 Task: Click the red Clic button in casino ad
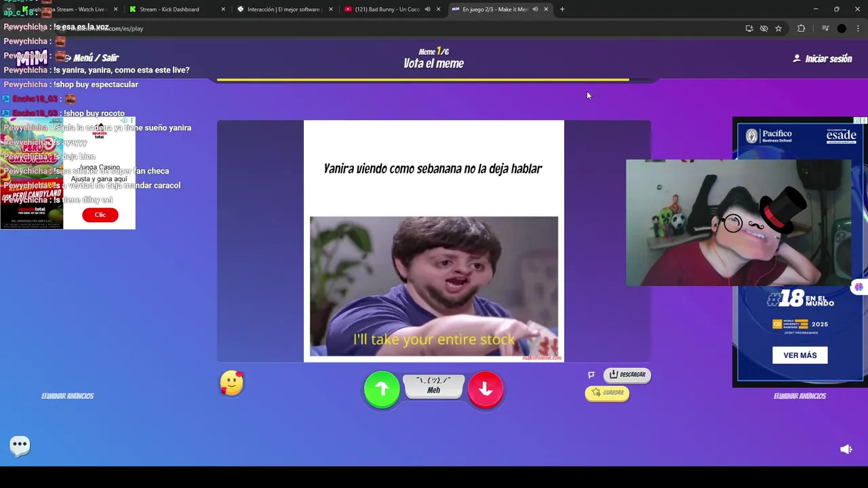point(100,215)
